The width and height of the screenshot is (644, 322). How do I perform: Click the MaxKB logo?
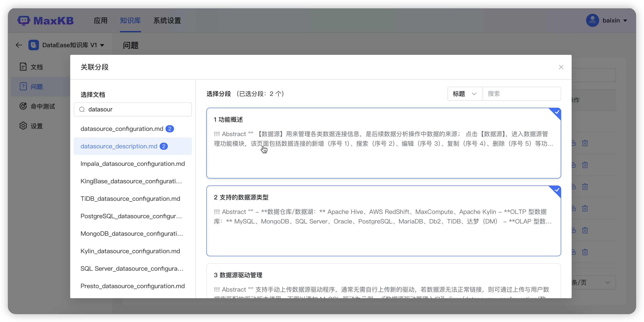(45, 21)
